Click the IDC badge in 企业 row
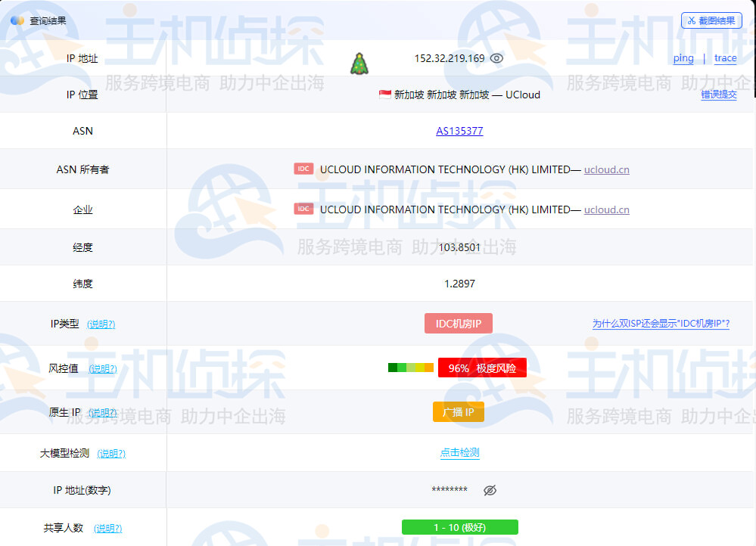The image size is (756, 546). coord(303,209)
